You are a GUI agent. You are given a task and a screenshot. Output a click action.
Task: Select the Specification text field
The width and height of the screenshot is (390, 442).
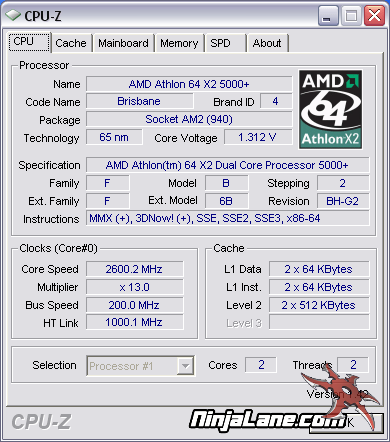227,165
